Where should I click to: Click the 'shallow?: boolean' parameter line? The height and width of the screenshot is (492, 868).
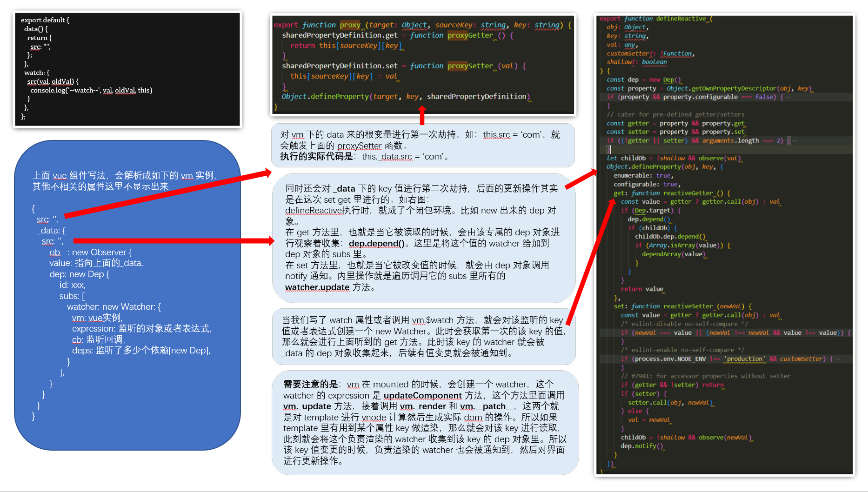pos(637,62)
